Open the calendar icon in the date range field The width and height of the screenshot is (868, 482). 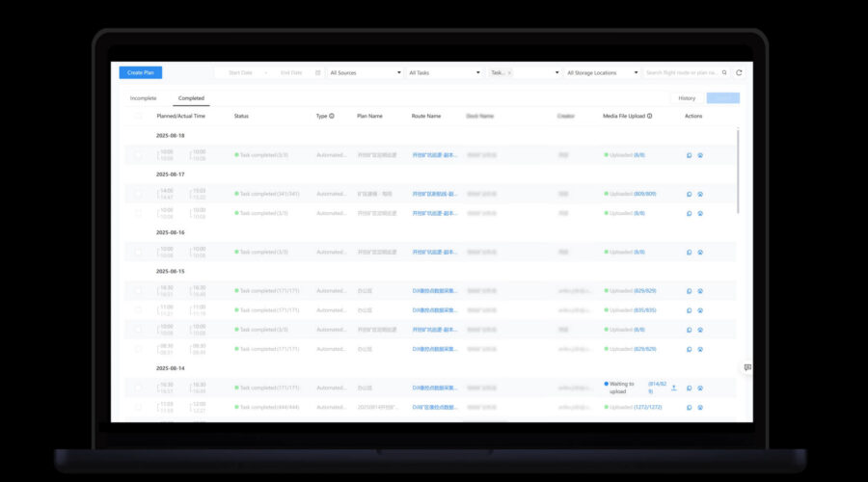pyautogui.click(x=318, y=72)
